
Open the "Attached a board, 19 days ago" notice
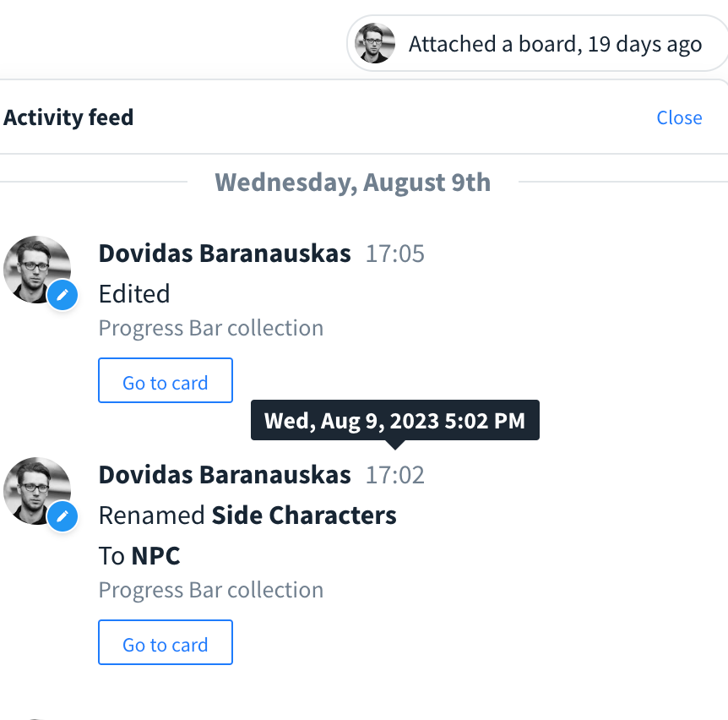point(555,44)
